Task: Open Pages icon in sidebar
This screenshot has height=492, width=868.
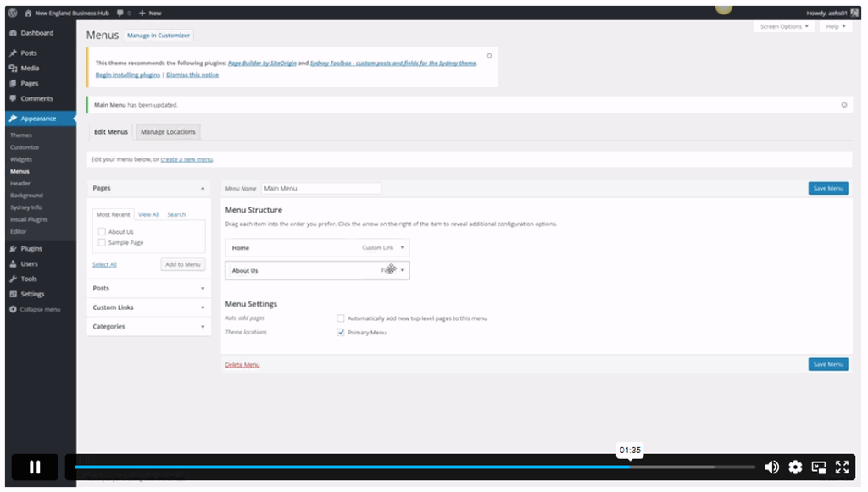Action: (x=14, y=84)
